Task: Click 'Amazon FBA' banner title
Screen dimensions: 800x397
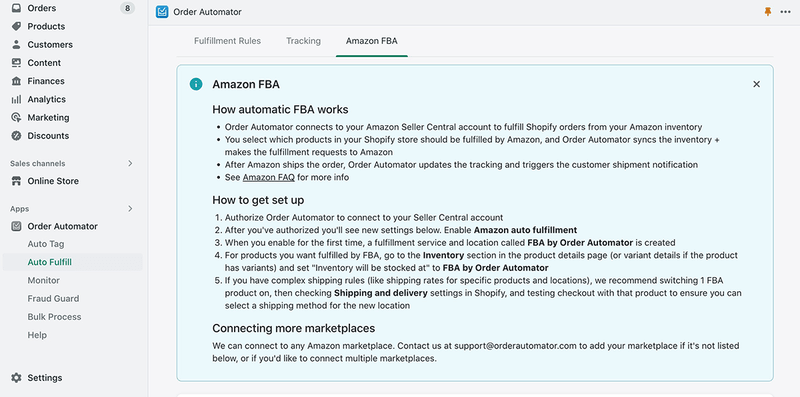Action: pos(246,84)
